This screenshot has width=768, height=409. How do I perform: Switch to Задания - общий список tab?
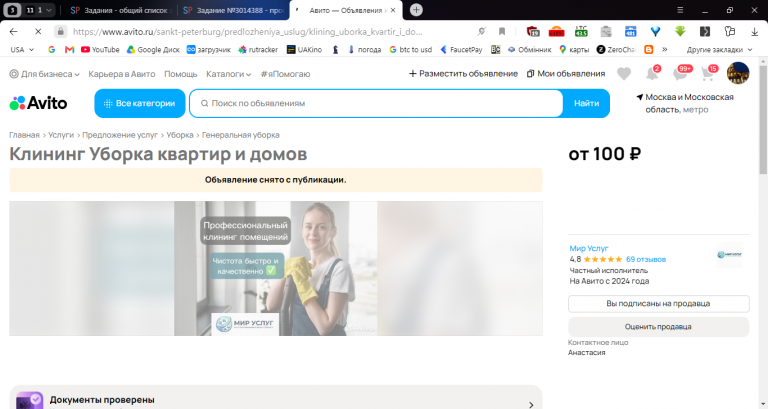point(120,10)
